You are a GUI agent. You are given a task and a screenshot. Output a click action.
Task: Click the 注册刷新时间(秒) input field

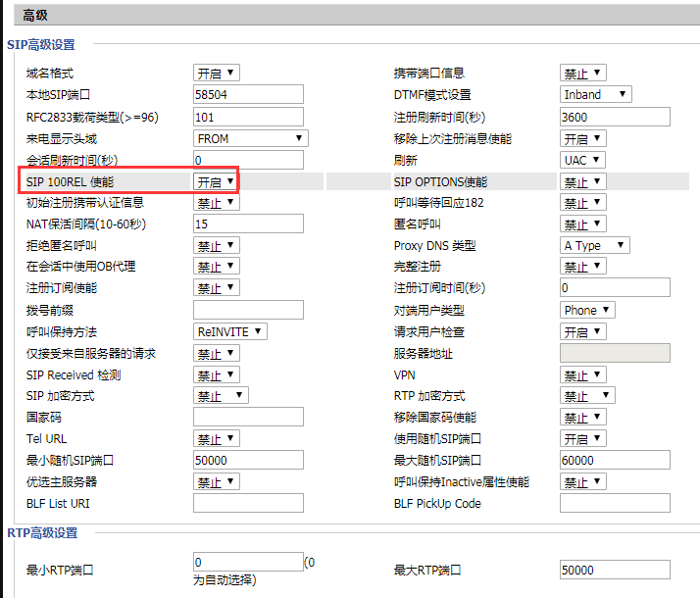pos(614,117)
